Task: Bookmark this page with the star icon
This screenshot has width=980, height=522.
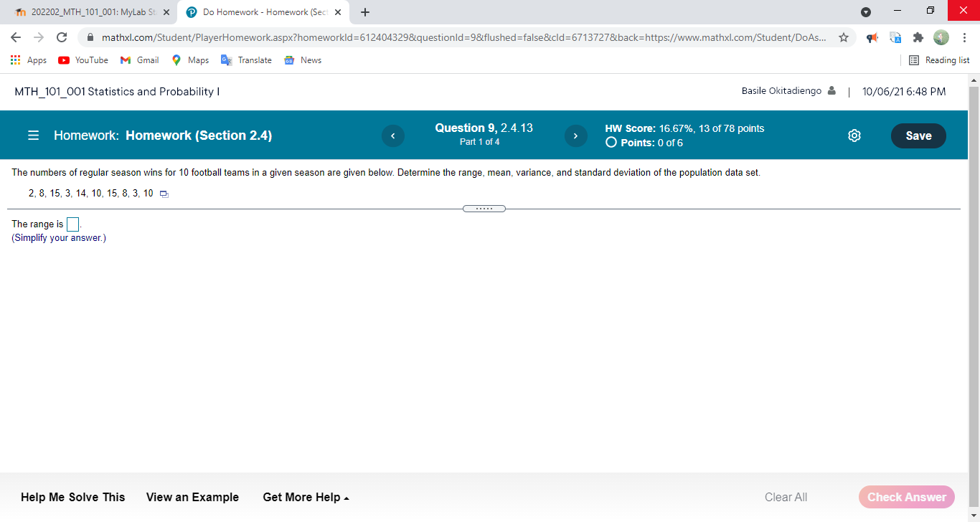Action: click(x=844, y=37)
